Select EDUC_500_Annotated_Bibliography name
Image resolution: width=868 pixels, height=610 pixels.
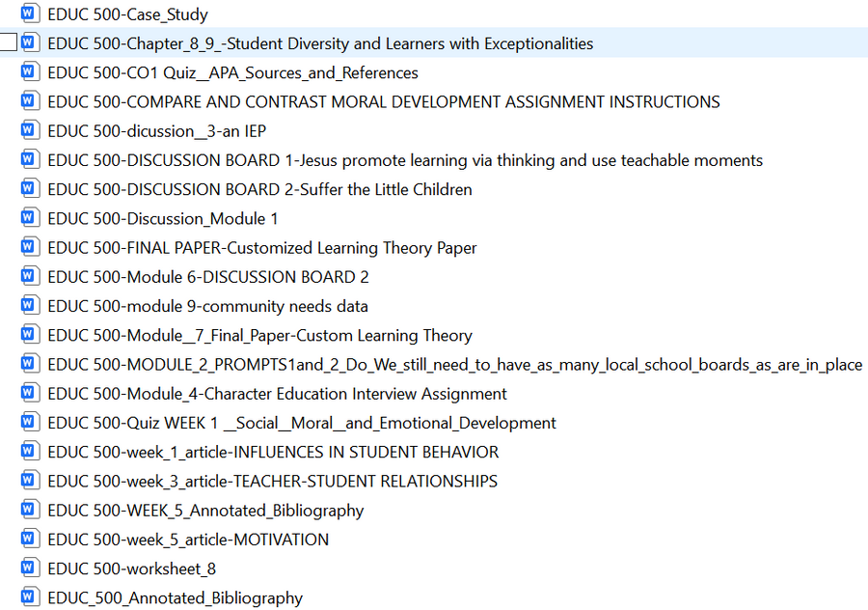(176, 598)
